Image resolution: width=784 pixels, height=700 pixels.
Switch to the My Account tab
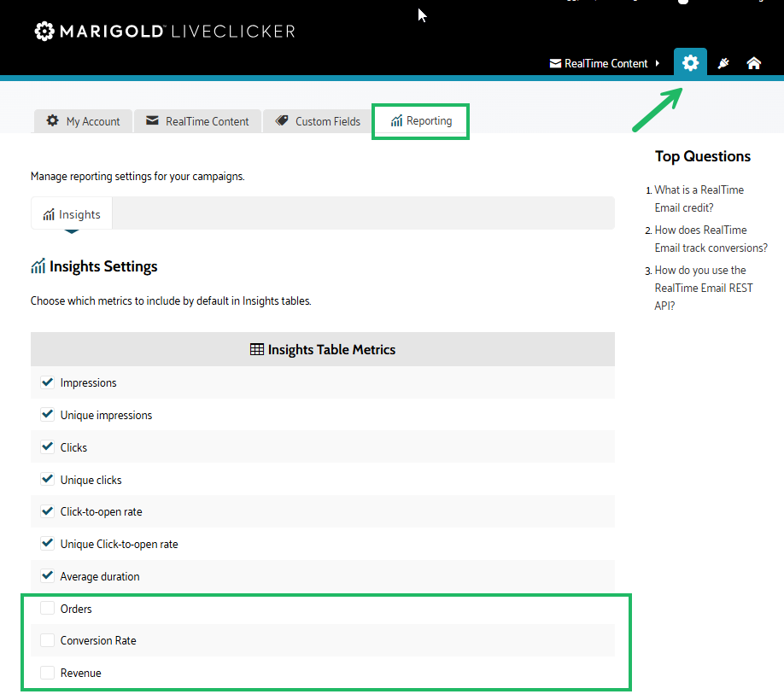click(x=84, y=121)
